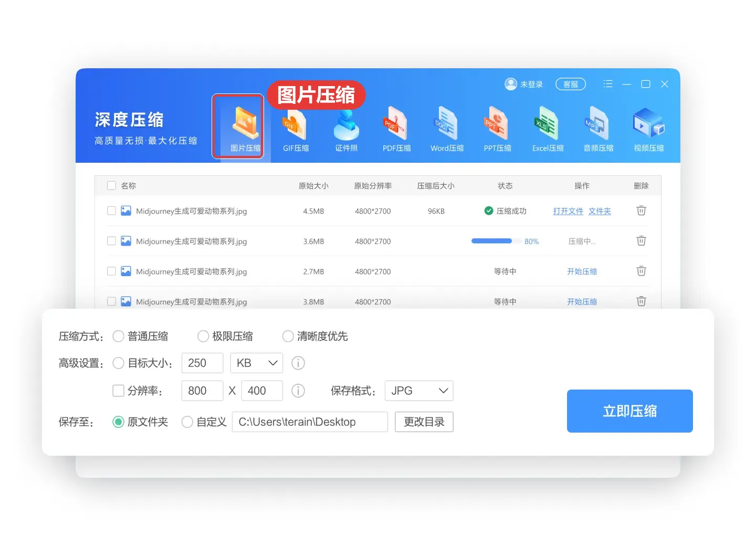Click the 客服 support button
Image resolution: width=756 pixels, height=546 pixels.
coord(571,84)
